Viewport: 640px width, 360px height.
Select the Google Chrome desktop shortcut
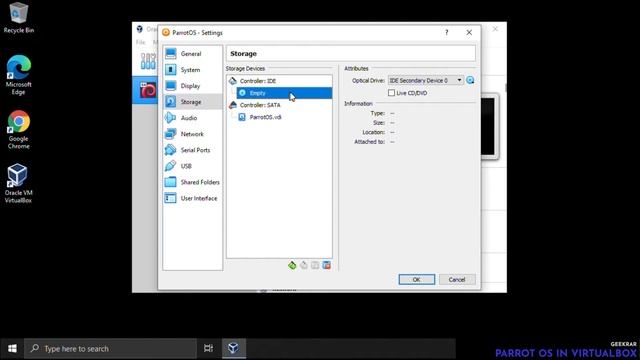coord(18,129)
